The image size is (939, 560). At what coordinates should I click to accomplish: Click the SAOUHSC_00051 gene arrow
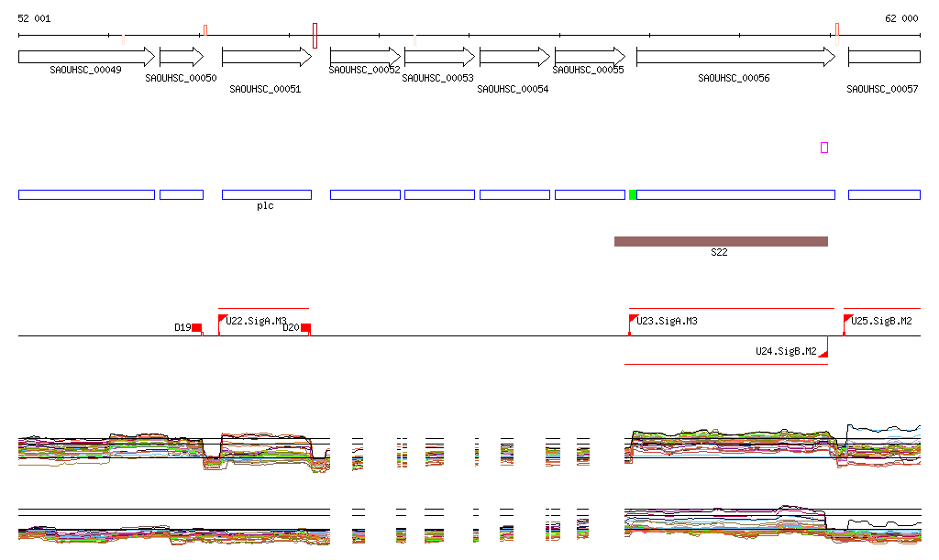[x=267, y=57]
